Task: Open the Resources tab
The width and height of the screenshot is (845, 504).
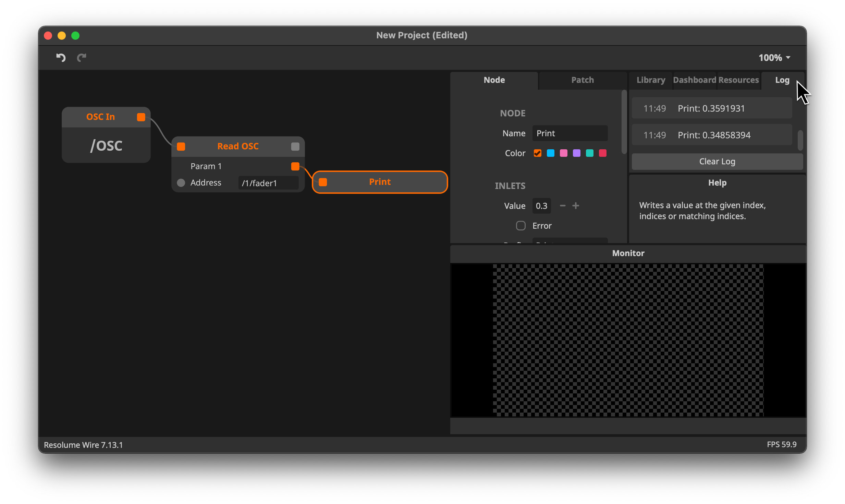Action: click(x=738, y=80)
